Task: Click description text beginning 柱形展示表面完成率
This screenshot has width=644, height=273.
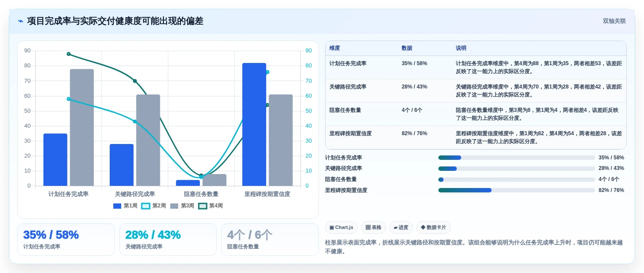Action: tap(474, 247)
